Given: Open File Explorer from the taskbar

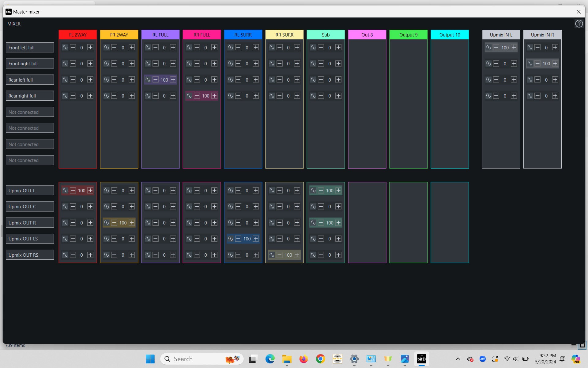Looking at the screenshot, I should pyautogui.click(x=287, y=359).
